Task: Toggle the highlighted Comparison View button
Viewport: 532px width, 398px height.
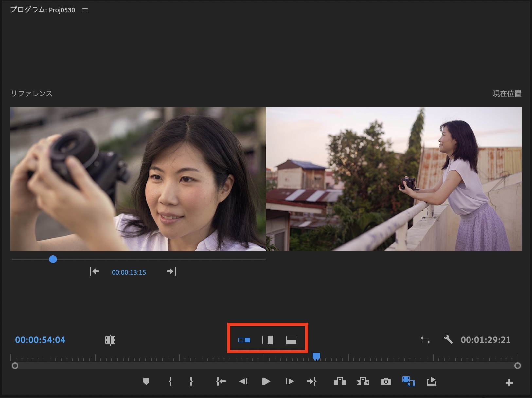Action: [408, 381]
